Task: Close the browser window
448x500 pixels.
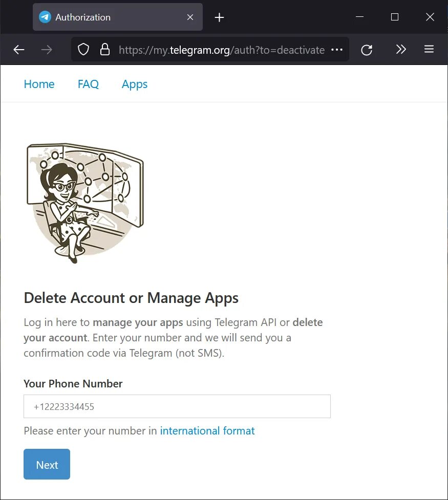Action: coord(430,17)
